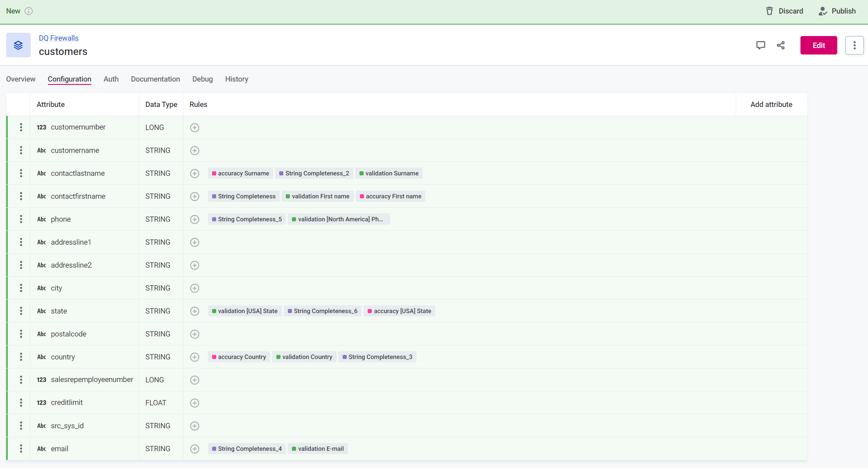Click the comment icon on customers firewall

tap(760, 45)
